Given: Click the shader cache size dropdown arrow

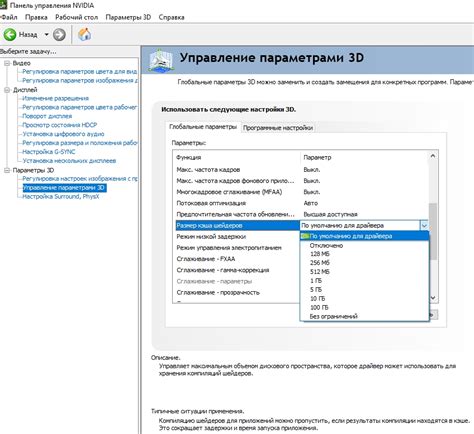Looking at the screenshot, I should click(424, 226).
